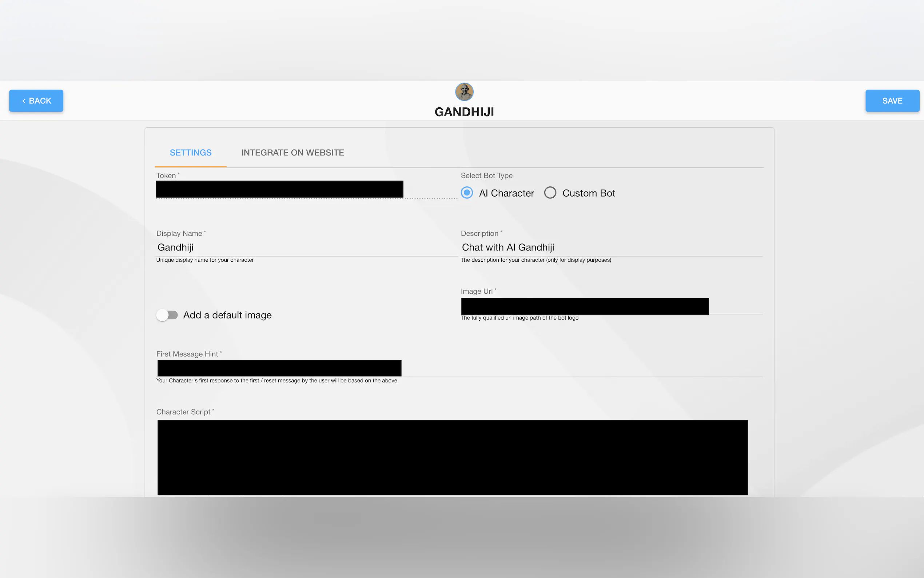The image size is (924, 578).
Task: Choose the Custom Bot radio option
Action: [x=550, y=193]
